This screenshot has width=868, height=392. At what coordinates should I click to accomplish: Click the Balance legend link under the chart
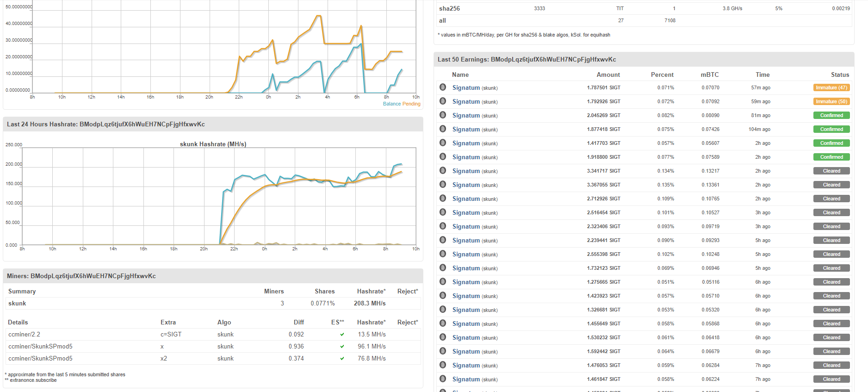pos(391,104)
